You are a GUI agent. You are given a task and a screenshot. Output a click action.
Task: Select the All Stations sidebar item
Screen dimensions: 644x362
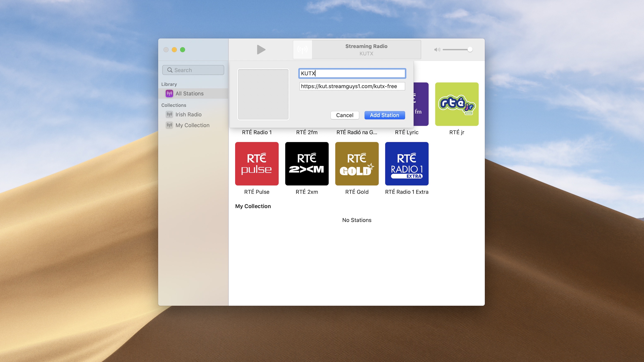coord(189,93)
